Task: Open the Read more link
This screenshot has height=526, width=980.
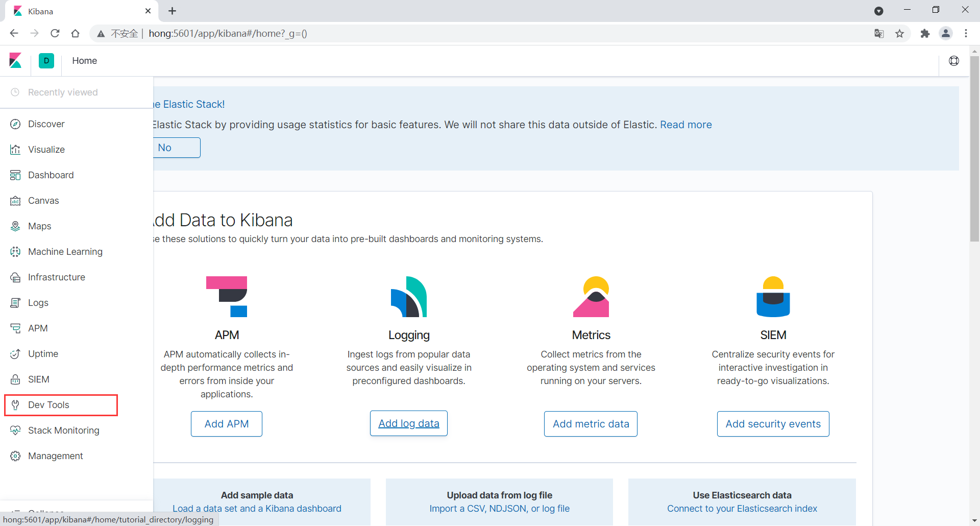Action: coord(686,125)
